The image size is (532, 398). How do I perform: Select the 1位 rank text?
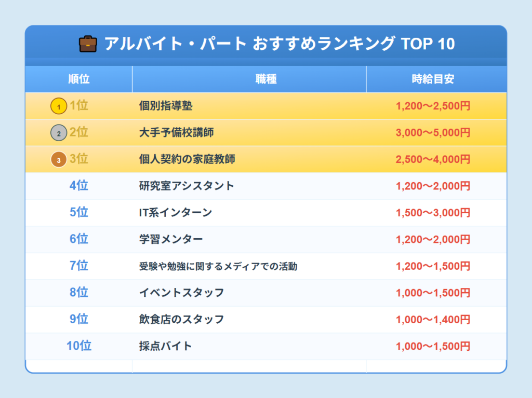pyautogui.click(x=79, y=105)
